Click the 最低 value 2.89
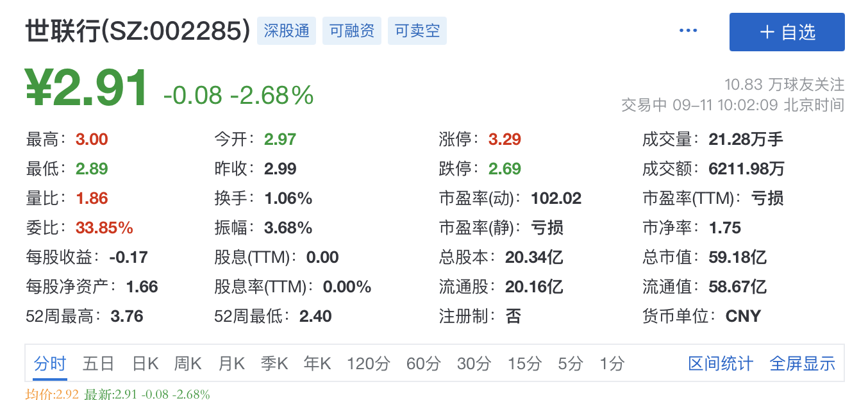The height and width of the screenshot is (400, 868). [92, 169]
